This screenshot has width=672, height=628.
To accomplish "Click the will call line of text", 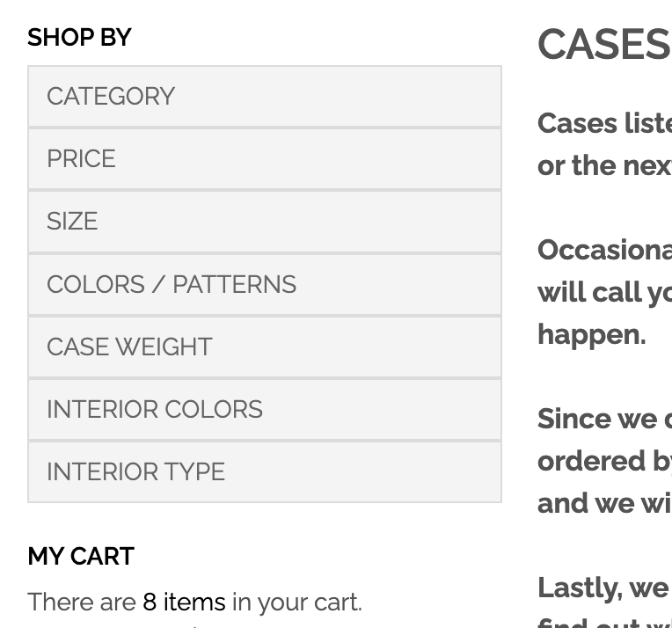I will [605, 292].
